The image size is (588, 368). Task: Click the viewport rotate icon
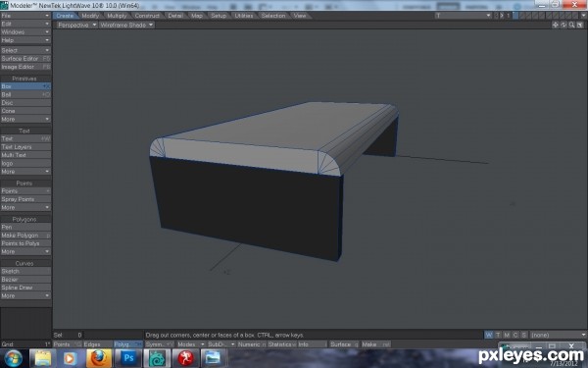click(563, 25)
